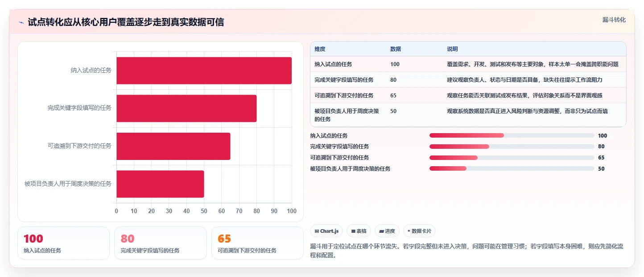Click the 维度 table column header
This screenshot has width=644, height=277.
click(x=320, y=49)
